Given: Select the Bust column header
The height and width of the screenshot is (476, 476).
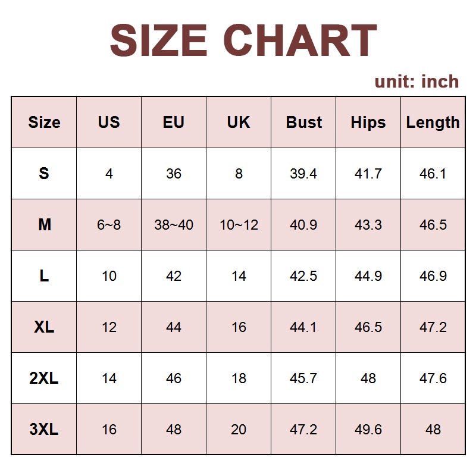Looking at the screenshot, I should 303,123.
